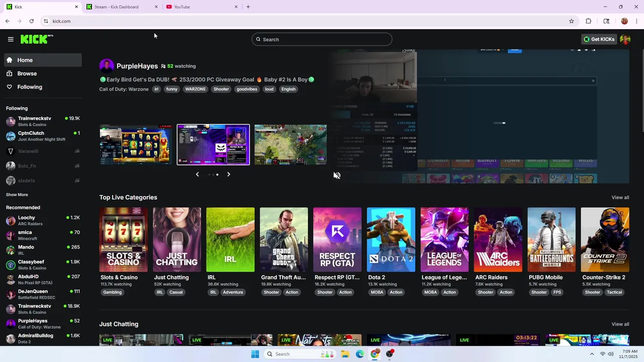The height and width of the screenshot is (362, 644).
Task: Open OBS Studio from the taskbar
Action: (389, 354)
